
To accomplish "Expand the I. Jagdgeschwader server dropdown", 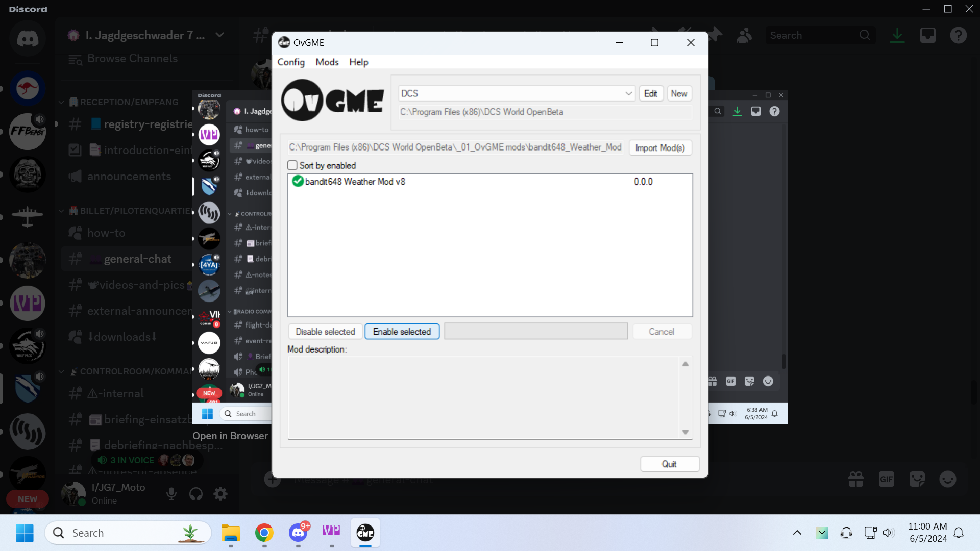I will [219, 35].
